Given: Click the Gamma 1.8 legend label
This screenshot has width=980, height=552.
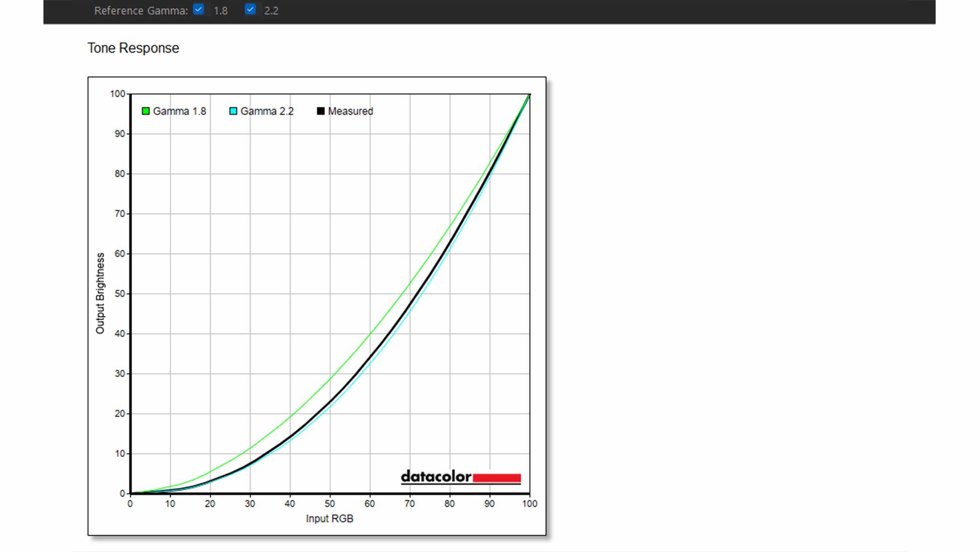Looking at the screenshot, I should point(180,111).
